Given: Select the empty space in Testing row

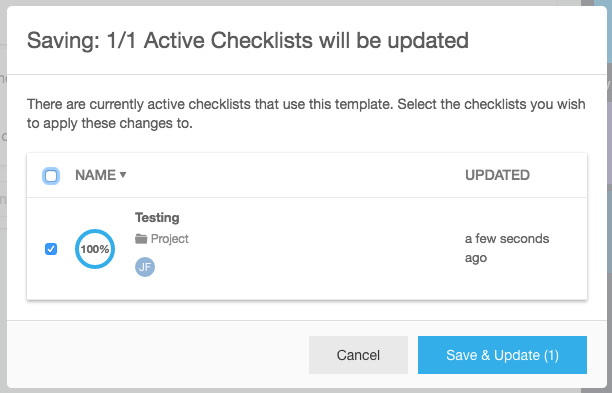Looking at the screenshot, I should coord(324,249).
